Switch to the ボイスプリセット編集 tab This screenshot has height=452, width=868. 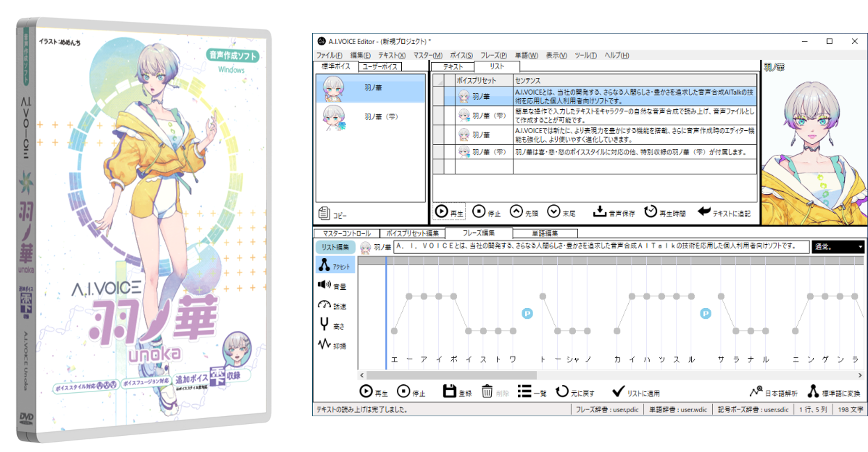point(412,233)
